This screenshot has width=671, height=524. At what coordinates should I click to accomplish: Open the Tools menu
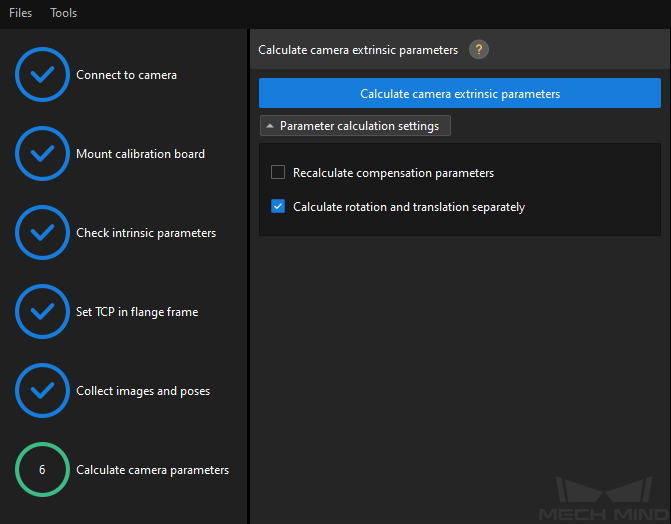pyautogui.click(x=63, y=13)
